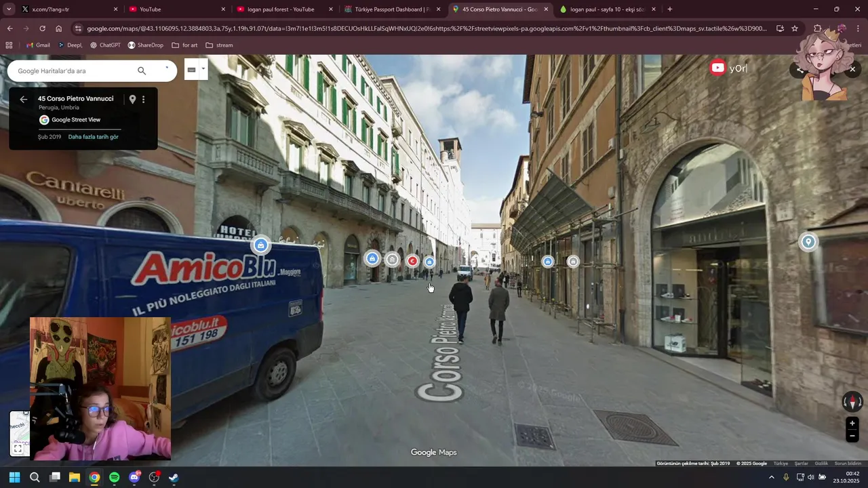Open the apps grid in bookmarks bar

tap(9, 45)
